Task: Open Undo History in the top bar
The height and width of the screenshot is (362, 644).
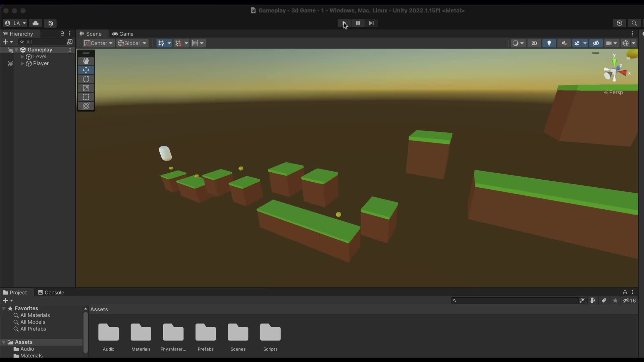Action: tap(619, 23)
